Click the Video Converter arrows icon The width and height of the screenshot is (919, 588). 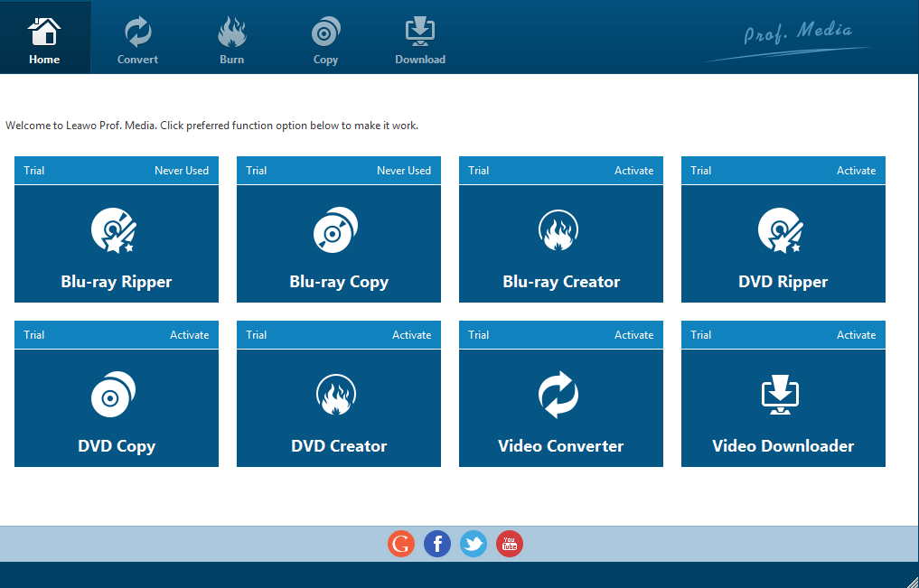click(x=558, y=395)
